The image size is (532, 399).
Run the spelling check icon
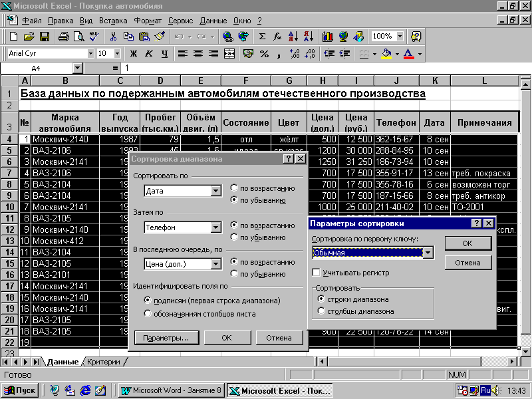tap(94, 37)
